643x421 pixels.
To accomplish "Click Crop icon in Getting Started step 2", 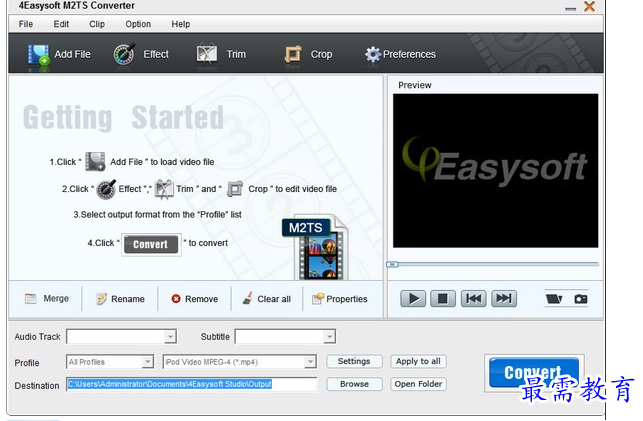I will 235,189.
